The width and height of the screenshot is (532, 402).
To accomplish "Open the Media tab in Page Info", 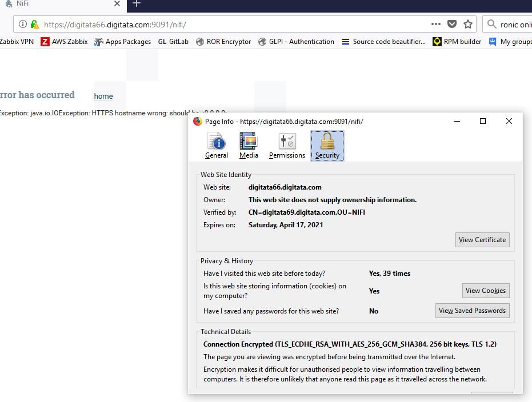I will pyautogui.click(x=249, y=146).
